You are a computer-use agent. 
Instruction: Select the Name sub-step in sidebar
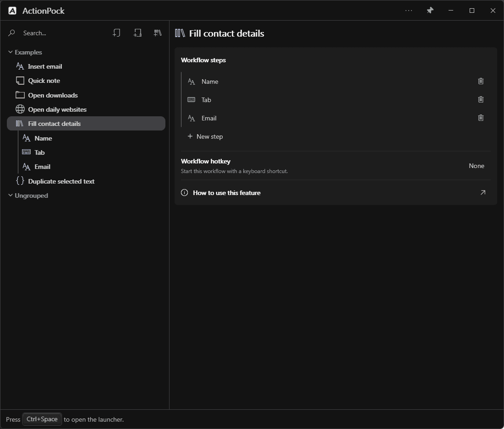click(93, 138)
